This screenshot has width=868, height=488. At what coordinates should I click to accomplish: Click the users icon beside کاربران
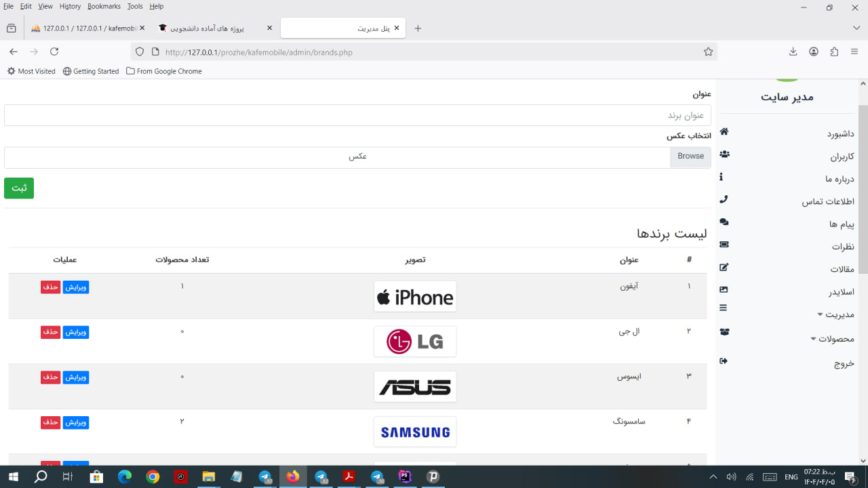click(724, 155)
